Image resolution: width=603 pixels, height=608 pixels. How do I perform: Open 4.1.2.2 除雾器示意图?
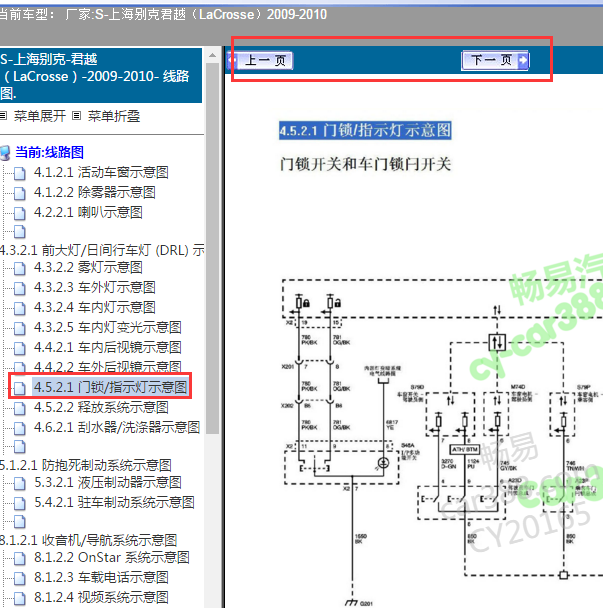tap(95, 192)
